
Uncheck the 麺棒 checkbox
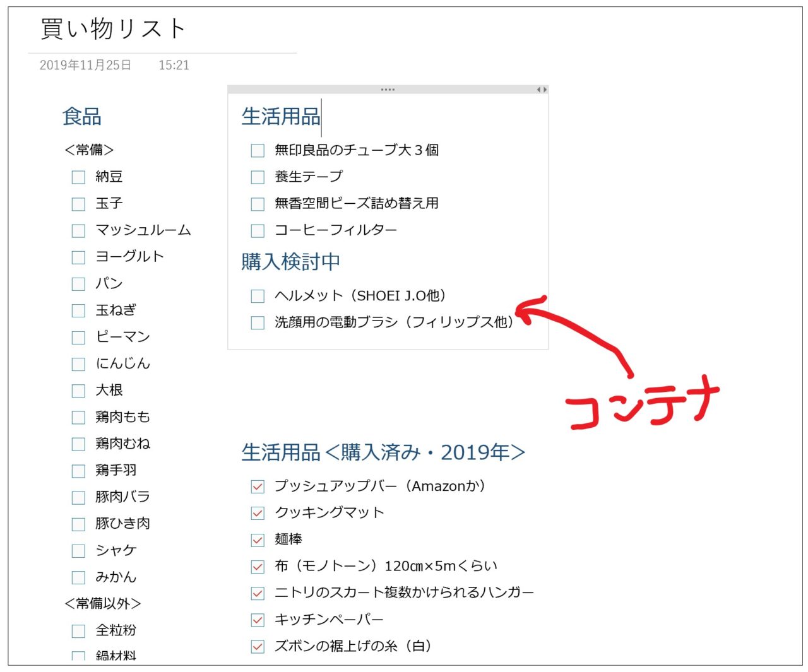(258, 540)
